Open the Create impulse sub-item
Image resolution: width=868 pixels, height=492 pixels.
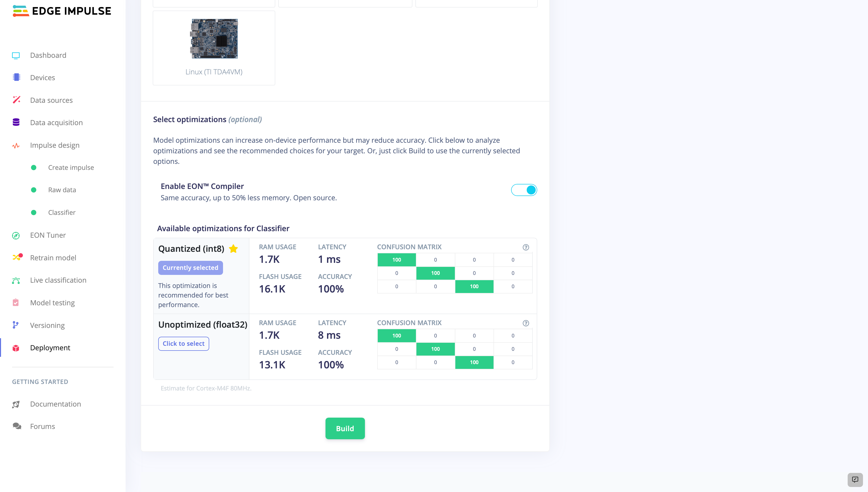tap(71, 168)
